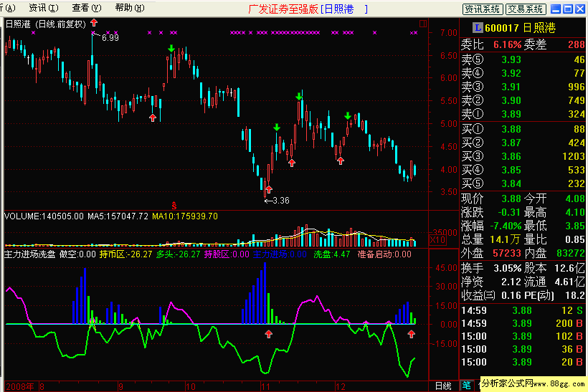Click the 交易系统 button

coord(526,9)
